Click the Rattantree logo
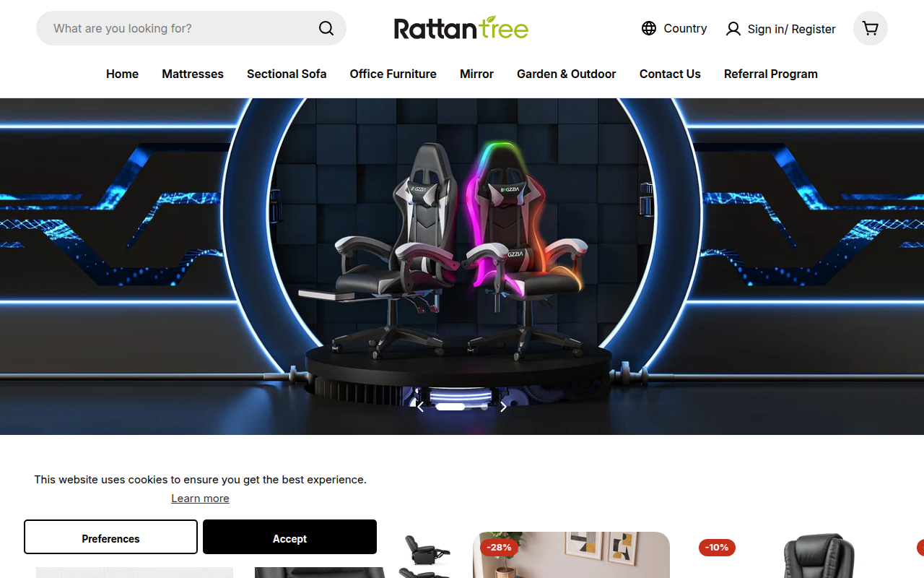This screenshot has width=924, height=578. pyautogui.click(x=461, y=27)
